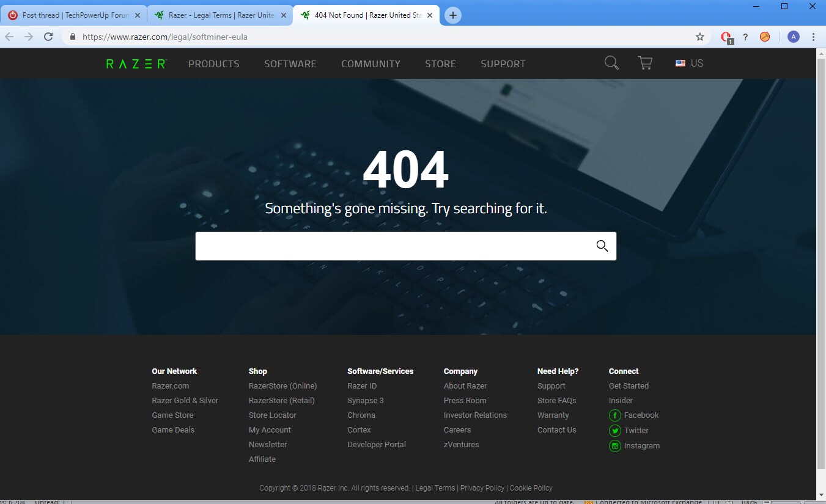Reload the page with the refresh icon
The height and width of the screenshot is (504, 826).
tap(48, 37)
